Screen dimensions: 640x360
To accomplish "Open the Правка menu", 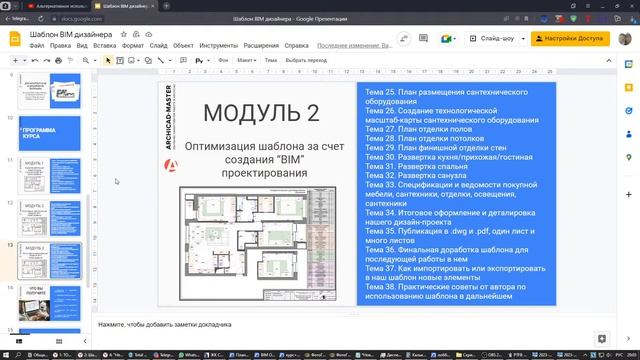I will [x=60, y=46].
